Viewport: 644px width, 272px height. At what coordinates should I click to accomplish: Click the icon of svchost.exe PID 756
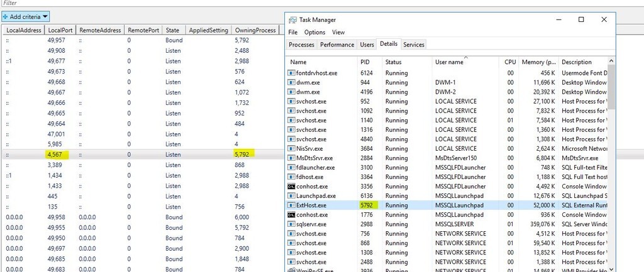pyautogui.click(x=291, y=234)
